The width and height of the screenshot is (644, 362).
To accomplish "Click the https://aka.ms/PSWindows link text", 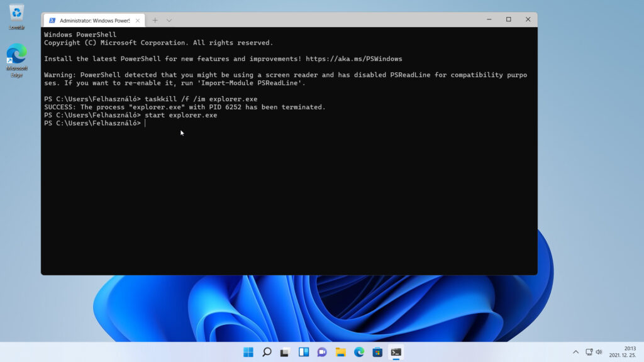I will tap(353, 58).
